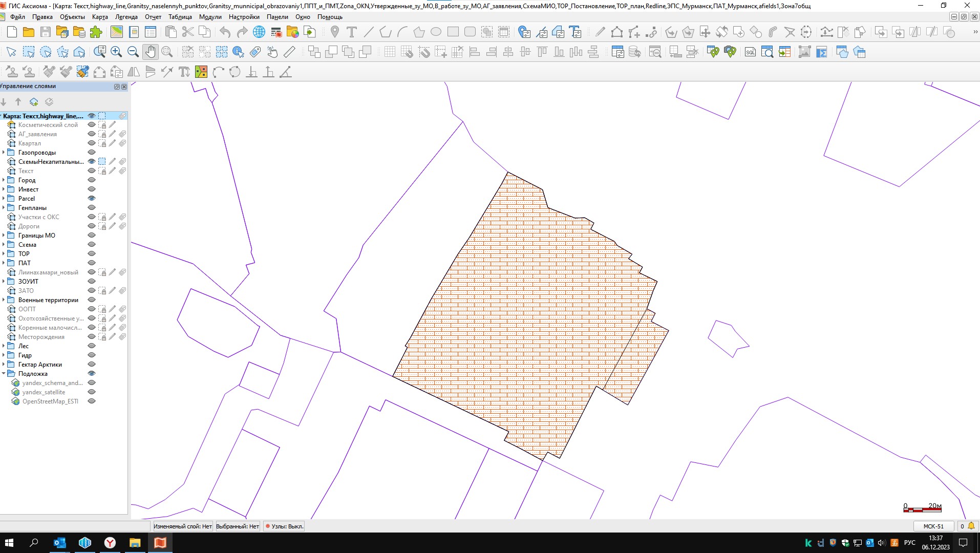Click the arrow Select tool

point(11,52)
